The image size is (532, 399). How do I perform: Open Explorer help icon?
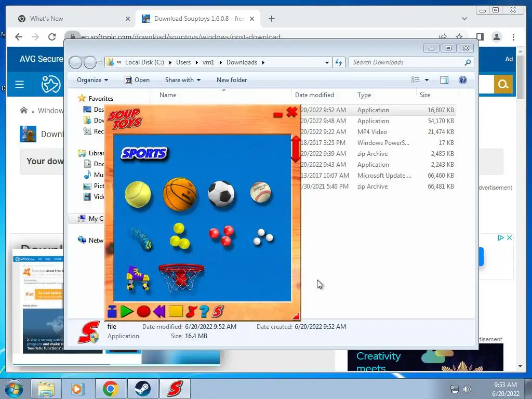tap(463, 79)
